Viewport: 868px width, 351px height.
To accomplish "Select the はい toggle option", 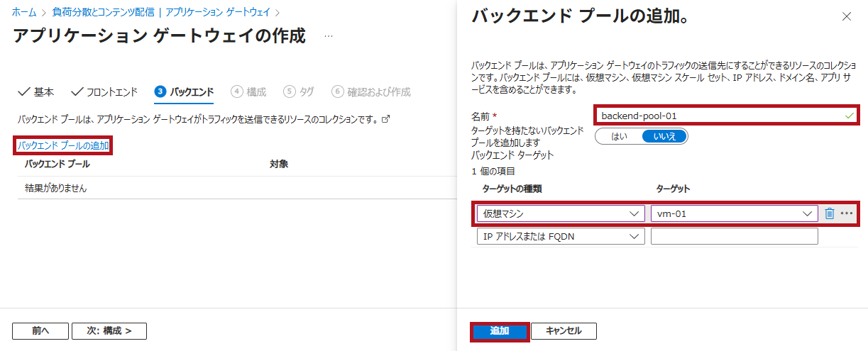I will pyautogui.click(x=619, y=136).
